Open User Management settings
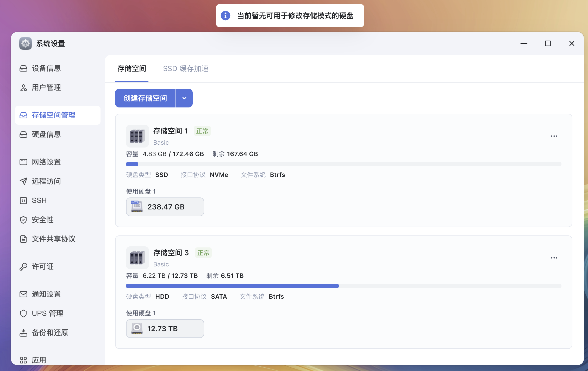The width and height of the screenshot is (588, 371). (x=46, y=88)
